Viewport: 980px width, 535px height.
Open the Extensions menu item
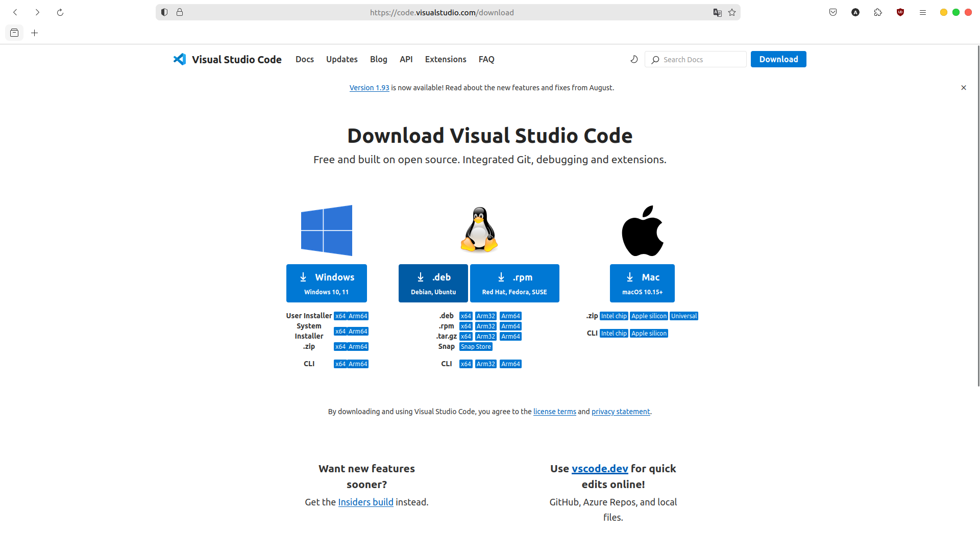(x=446, y=59)
